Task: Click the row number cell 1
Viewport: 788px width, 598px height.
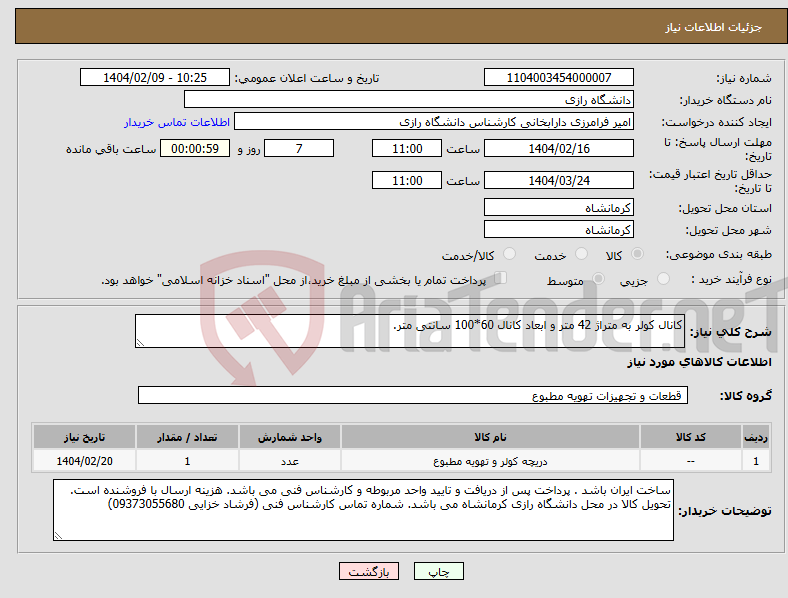Action: click(756, 461)
